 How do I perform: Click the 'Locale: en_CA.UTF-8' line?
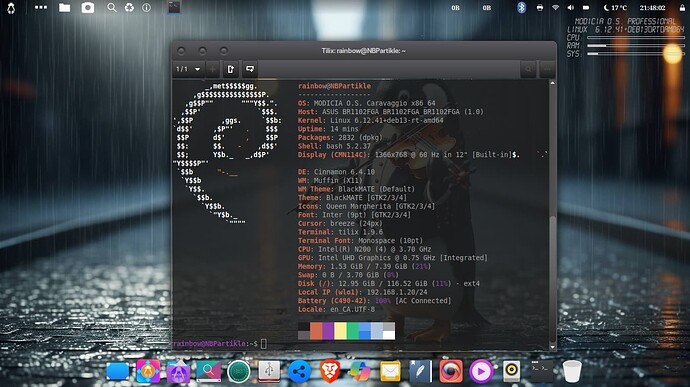click(336, 309)
